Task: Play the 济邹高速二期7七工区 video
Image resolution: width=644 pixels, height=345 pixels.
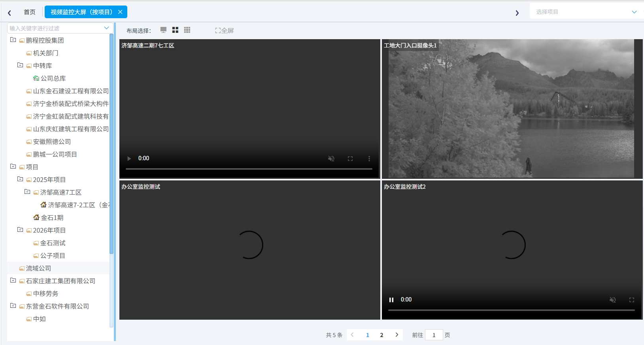Action: tap(129, 158)
